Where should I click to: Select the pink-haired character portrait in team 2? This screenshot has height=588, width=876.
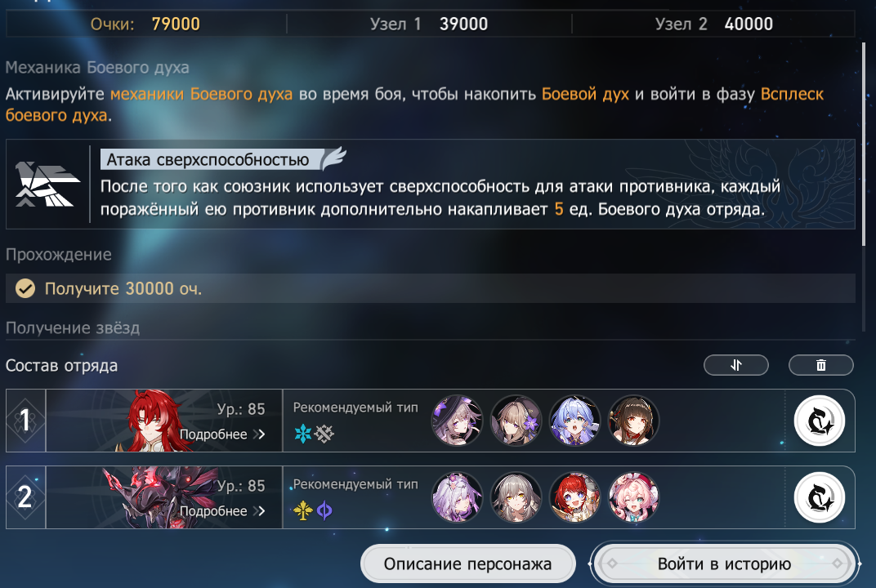pos(633,497)
